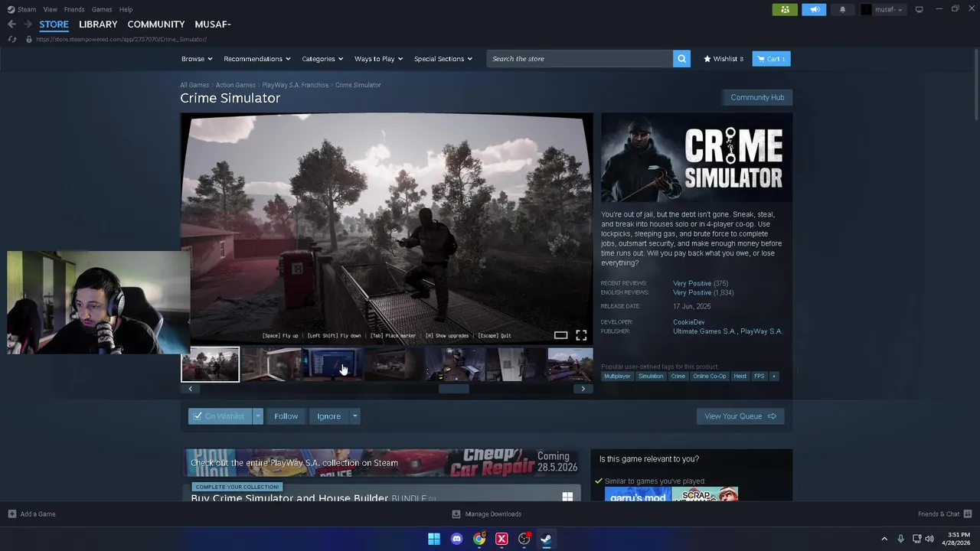Select the Heist tag
980x551 pixels.
coord(740,377)
